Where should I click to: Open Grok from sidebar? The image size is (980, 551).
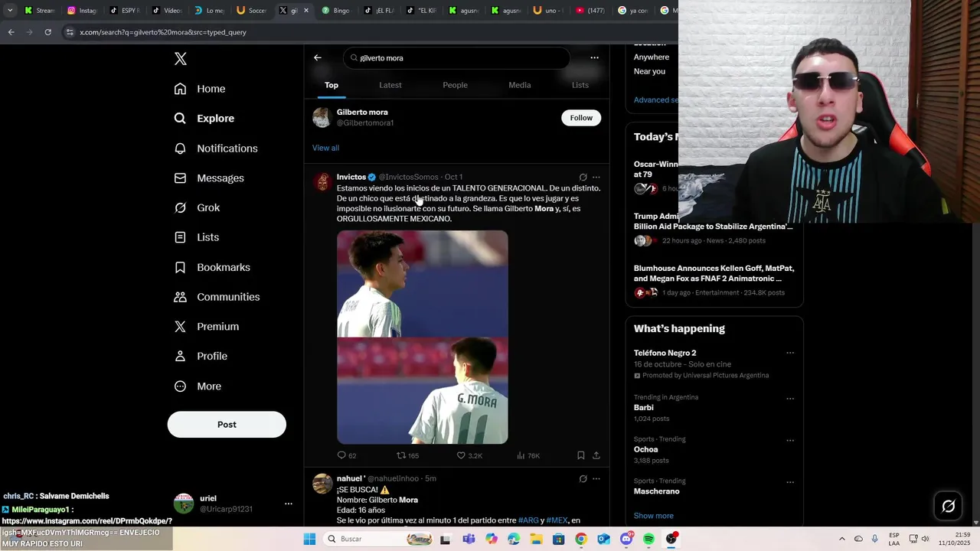197,208
